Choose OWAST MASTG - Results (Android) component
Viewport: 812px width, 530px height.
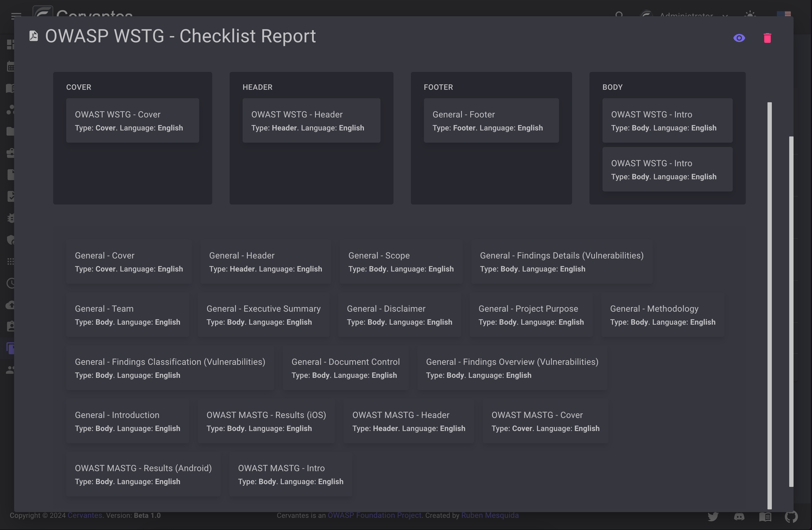pos(143,474)
